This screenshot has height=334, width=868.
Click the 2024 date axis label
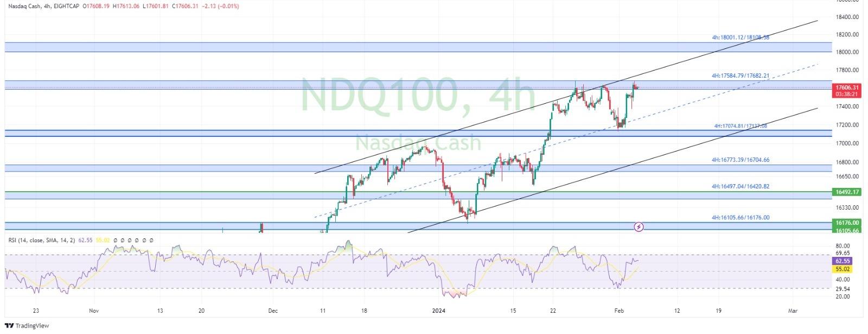pos(438,311)
